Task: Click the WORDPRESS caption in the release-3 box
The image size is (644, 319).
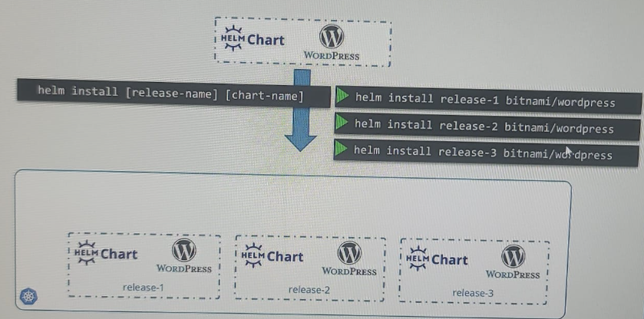Action: [x=513, y=275]
